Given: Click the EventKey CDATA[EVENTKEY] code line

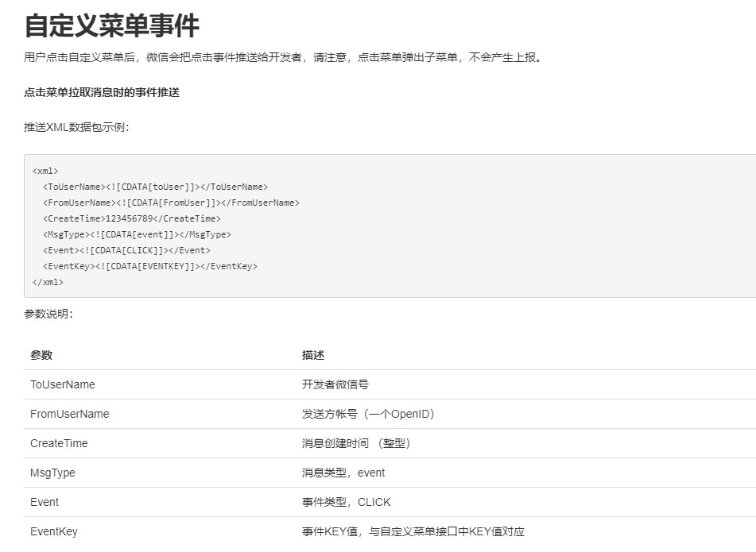Looking at the screenshot, I should coord(150,266).
